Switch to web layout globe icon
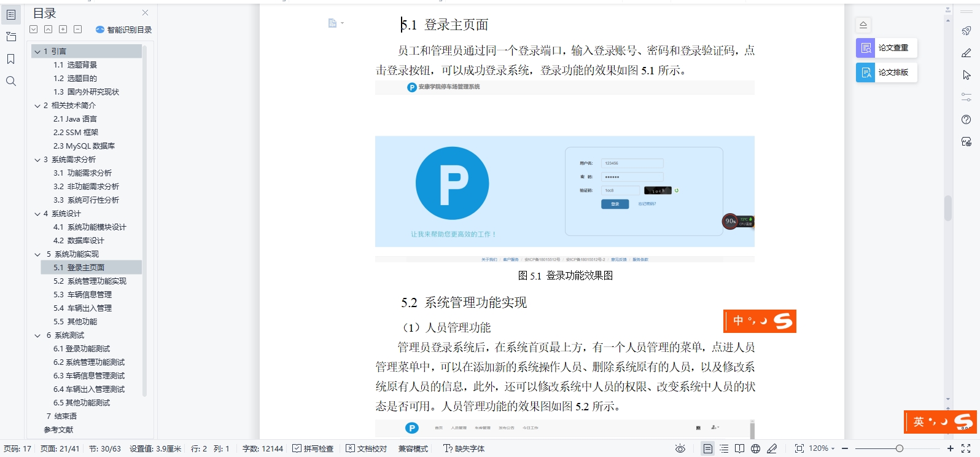 755,448
